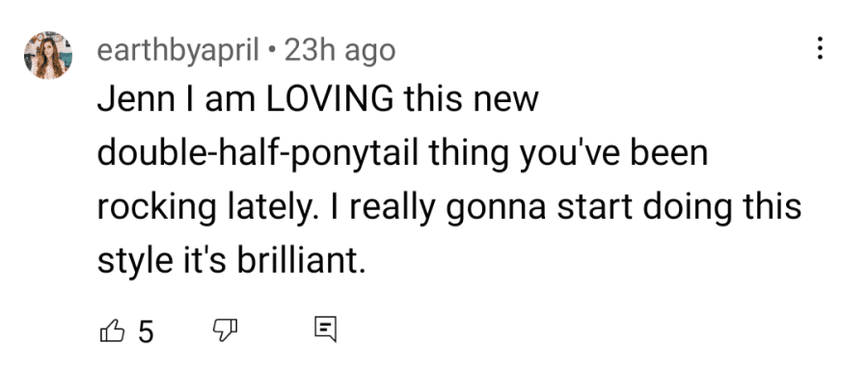Visit the earthbyapril username link
868x369 pixels.
(x=178, y=51)
